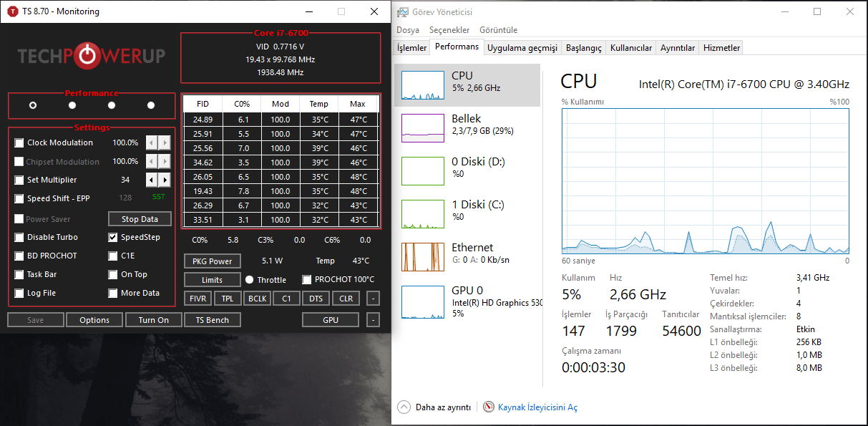Select the GPU 0 performance entry
The image size is (868, 426).
coord(468,301)
